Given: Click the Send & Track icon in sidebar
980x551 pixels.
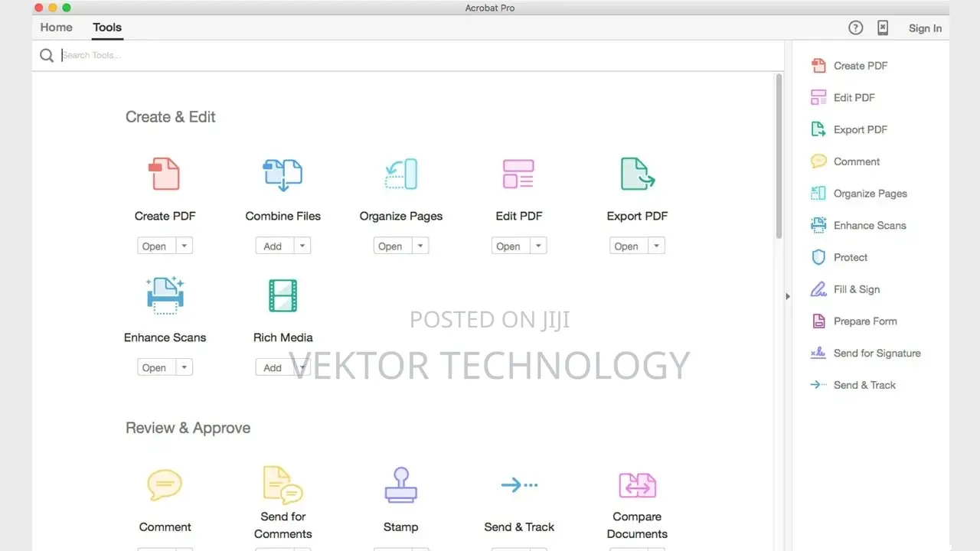Looking at the screenshot, I should tap(818, 385).
